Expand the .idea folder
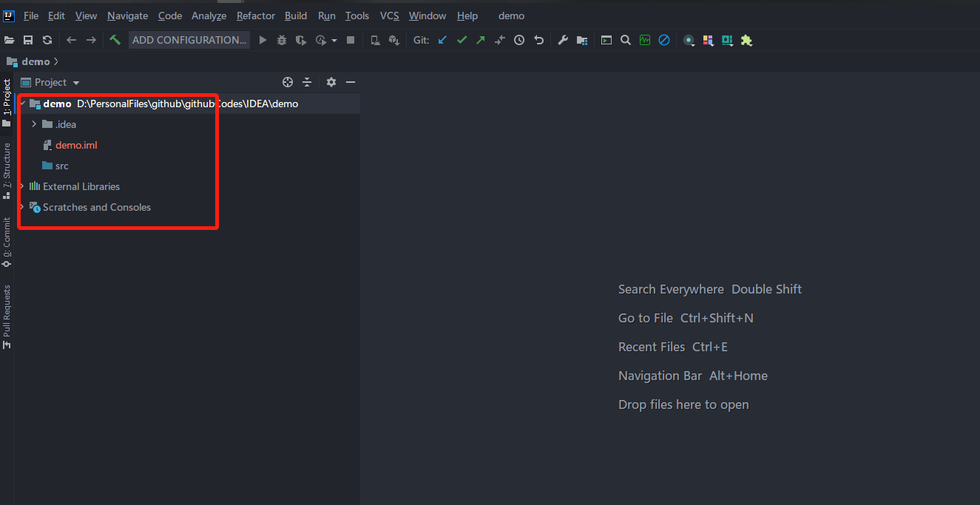Image resolution: width=980 pixels, height=505 pixels. click(x=34, y=124)
